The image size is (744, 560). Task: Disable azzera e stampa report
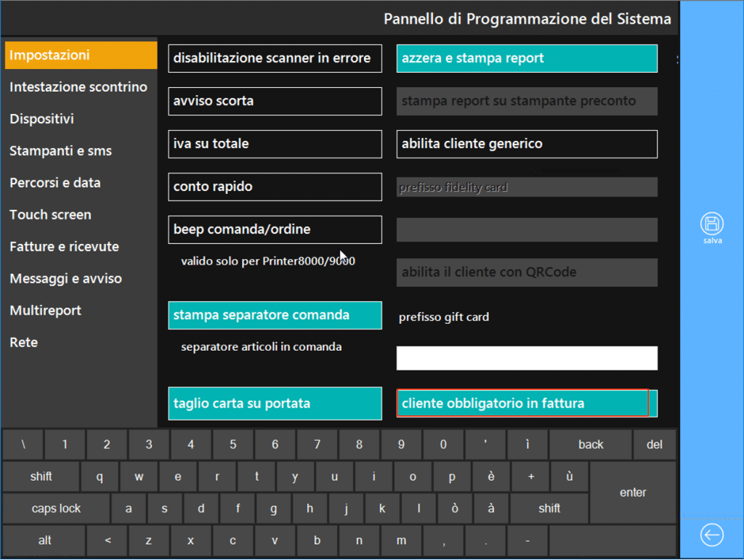click(527, 58)
